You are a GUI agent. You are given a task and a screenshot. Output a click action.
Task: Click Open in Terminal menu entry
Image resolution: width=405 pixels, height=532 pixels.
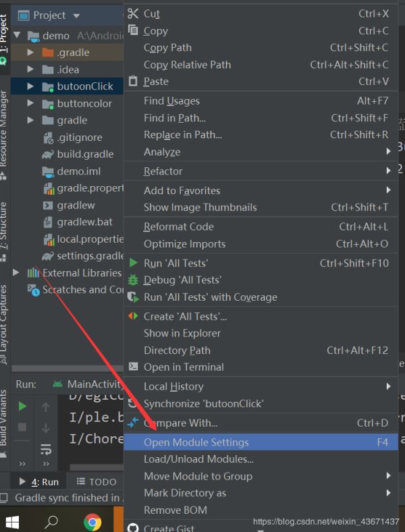[184, 367]
